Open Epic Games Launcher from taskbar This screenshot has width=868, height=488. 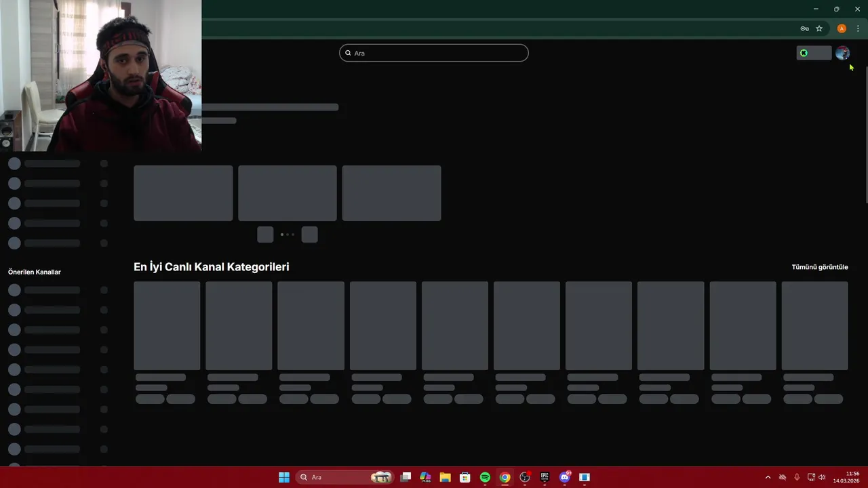point(545,477)
